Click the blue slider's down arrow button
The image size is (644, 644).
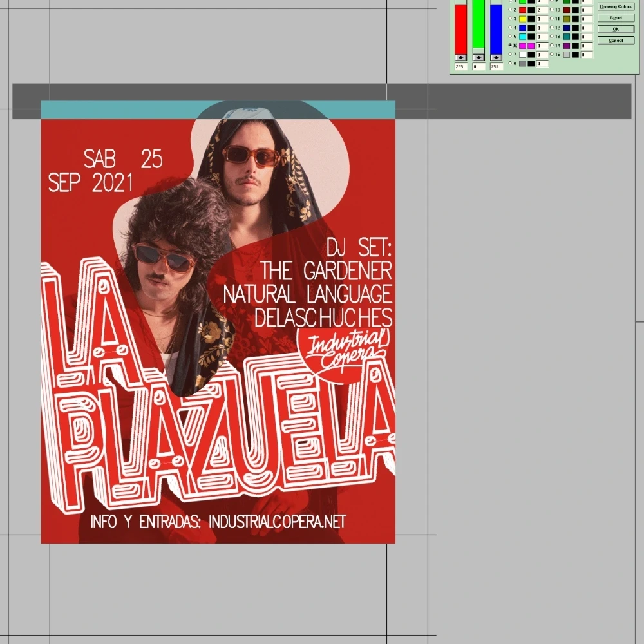pos(496,57)
